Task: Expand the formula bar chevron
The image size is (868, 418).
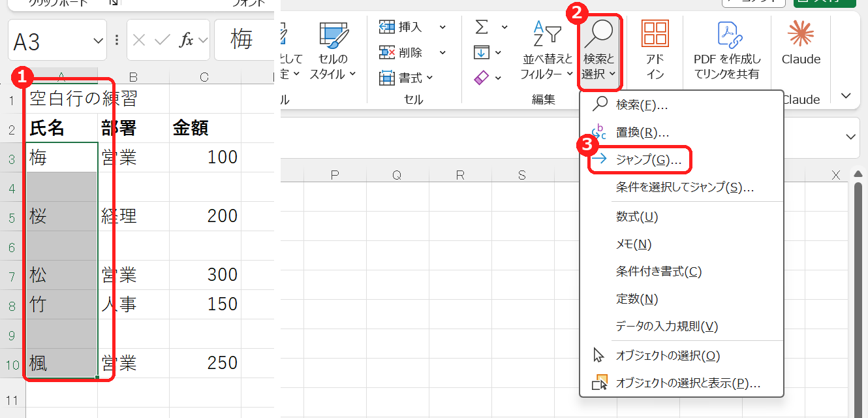Action: 850,137
